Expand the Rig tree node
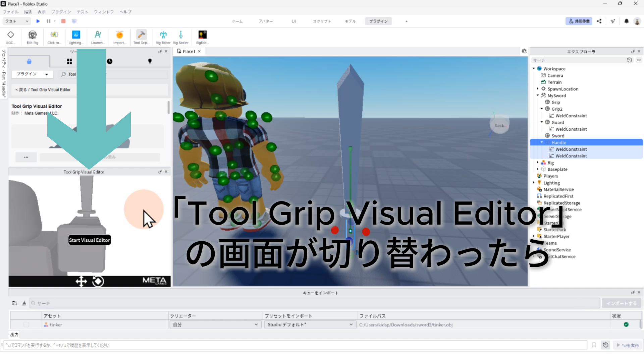Viewport: 644px width, 362px height. pyautogui.click(x=538, y=163)
